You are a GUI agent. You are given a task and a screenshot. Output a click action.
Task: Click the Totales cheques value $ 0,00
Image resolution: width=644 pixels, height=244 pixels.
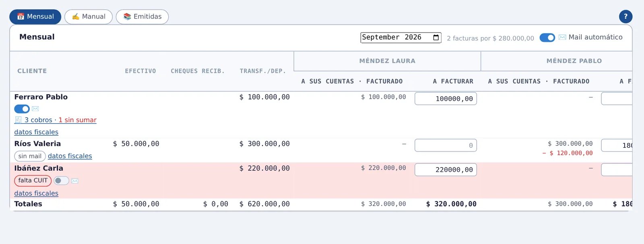click(216, 204)
